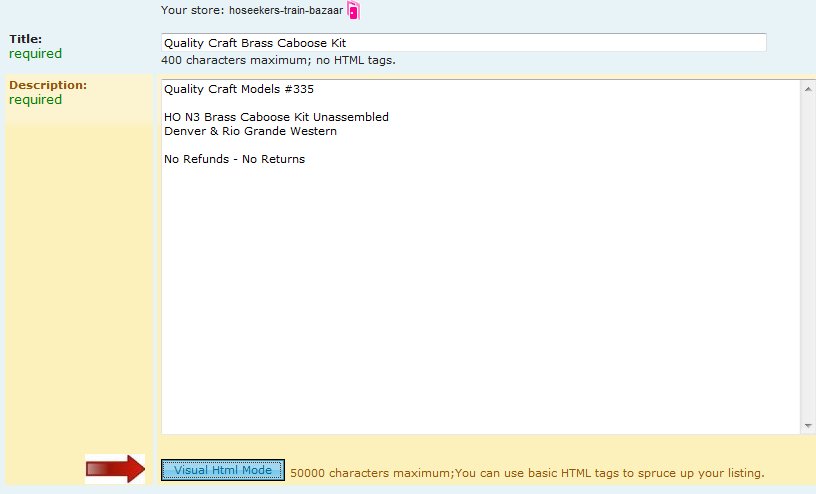Image resolution: width=816 pixels, height=494 pixels.
Task: Click the text 'Quality Craft Models #335'
Action: click(239, 89)
